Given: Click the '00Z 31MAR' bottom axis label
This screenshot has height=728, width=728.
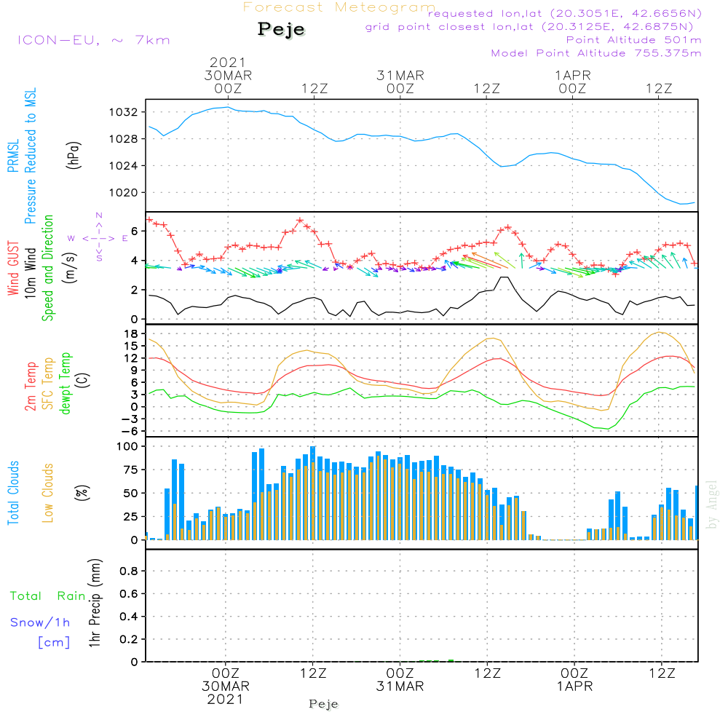Looking at the screenshot, I should 400,680.
